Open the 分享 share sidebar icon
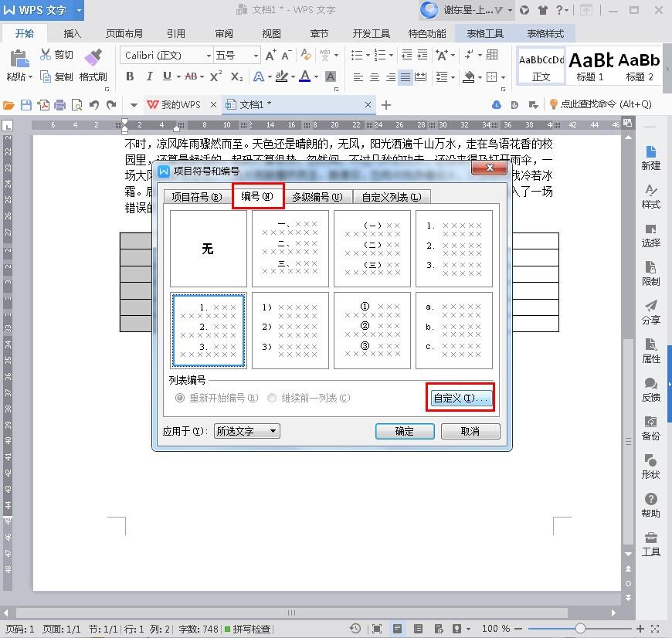 (x=650, y=312)
